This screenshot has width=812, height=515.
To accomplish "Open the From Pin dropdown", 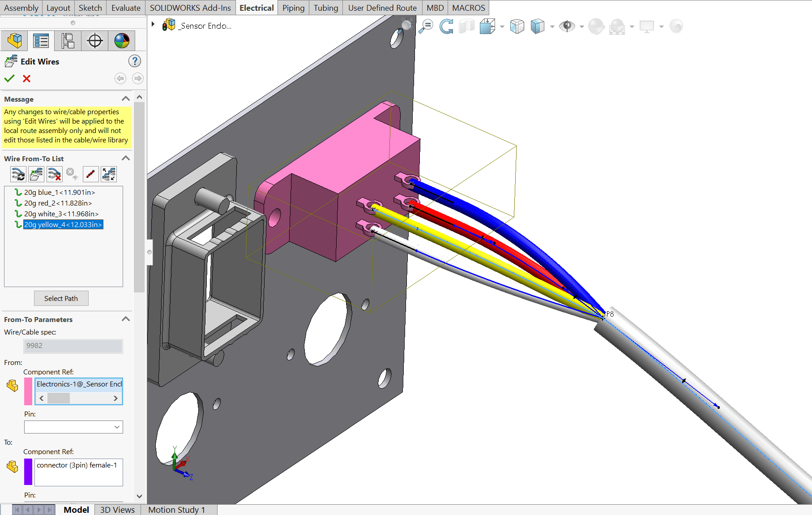I will pyautogui.click(x=117, y=427).
